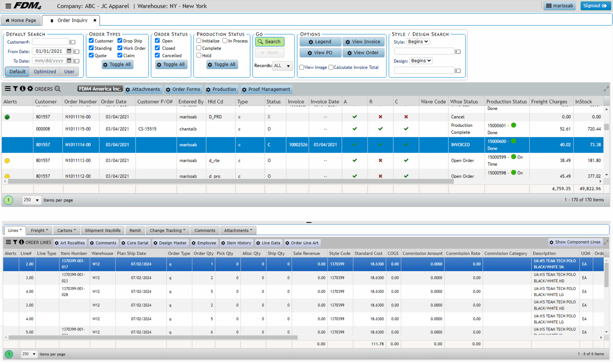Expand the Orders grid to fullscreen
The image size is (613, 364).
[606, 89]
